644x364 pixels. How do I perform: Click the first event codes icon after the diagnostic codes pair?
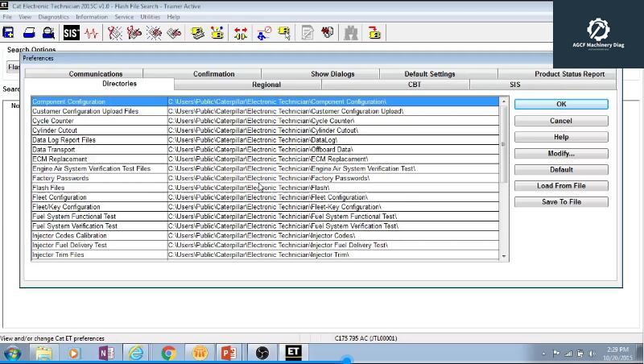tap(154, 32)
